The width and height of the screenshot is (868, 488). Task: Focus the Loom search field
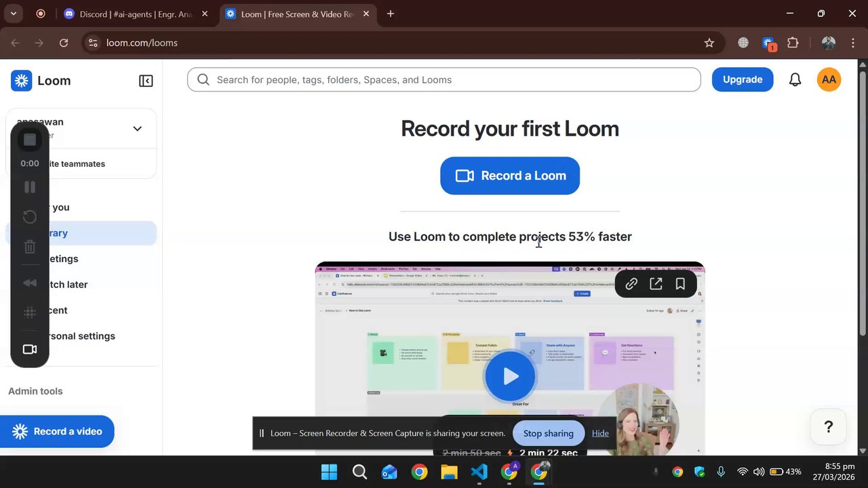[x=444, y=80]
